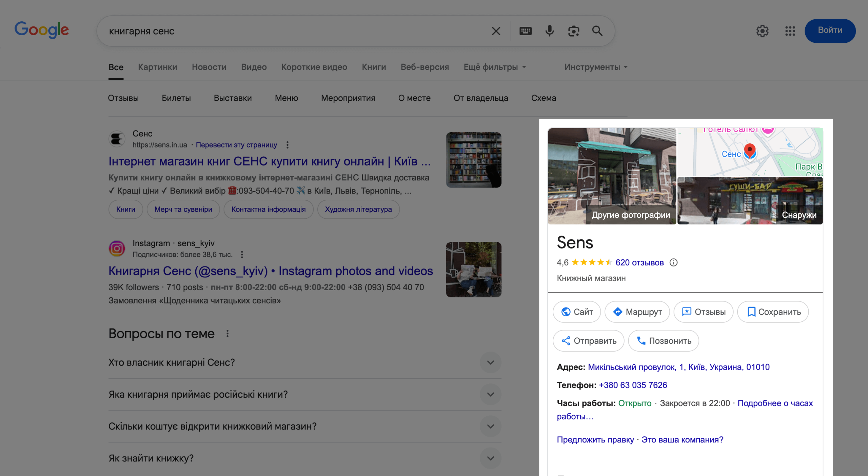This screenshot has height=476, width=868.
Task: Open Книгарня Сенс Instagram result link
Action: [x=271, y=271]
